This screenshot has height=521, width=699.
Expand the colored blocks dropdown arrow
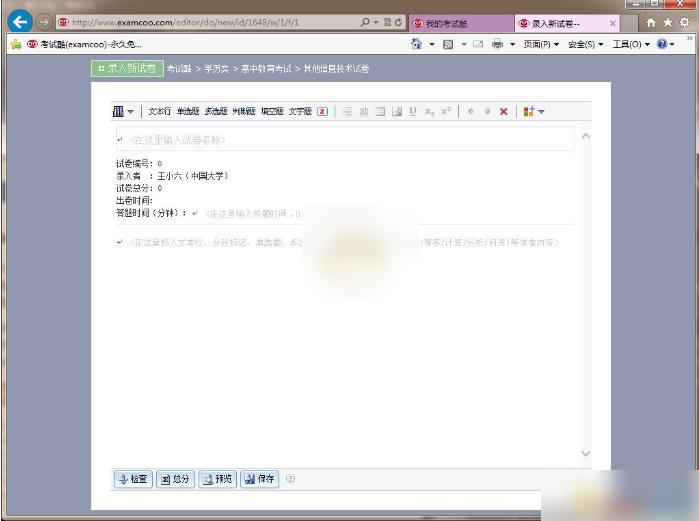(x=541, y=111)
